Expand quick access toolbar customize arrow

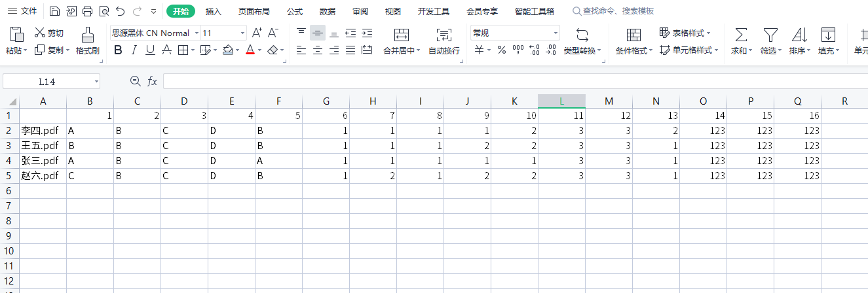(153, 11)
